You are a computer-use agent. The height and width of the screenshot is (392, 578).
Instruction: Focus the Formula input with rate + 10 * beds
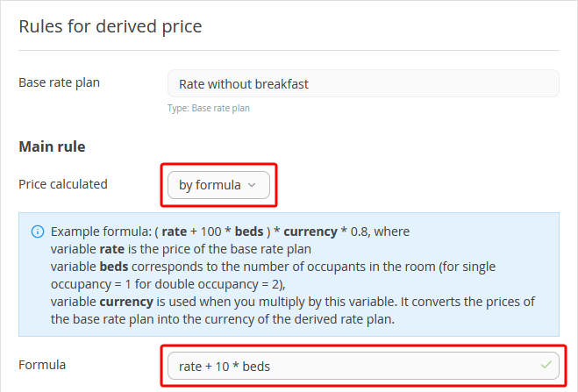363,366
